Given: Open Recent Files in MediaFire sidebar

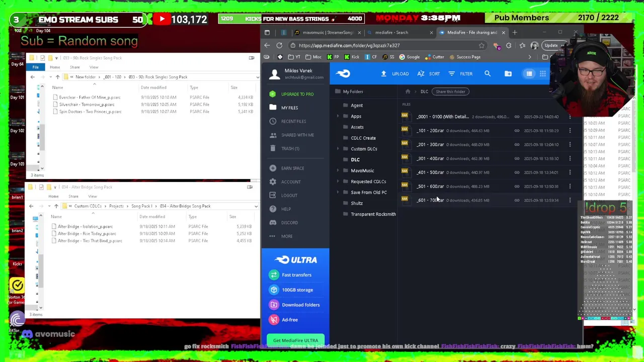Looking at the screenshot, I should click(x=288, y=121).
